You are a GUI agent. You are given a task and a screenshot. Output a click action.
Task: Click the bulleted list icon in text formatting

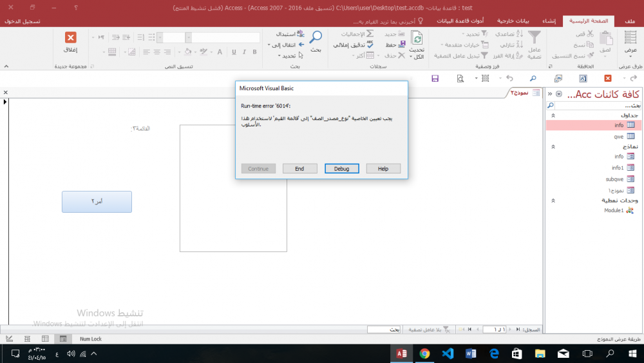click(151, 37)
